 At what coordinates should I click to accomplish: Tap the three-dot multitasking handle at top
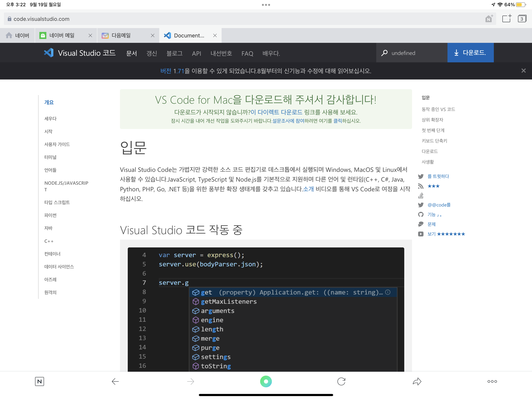[266, 5]
